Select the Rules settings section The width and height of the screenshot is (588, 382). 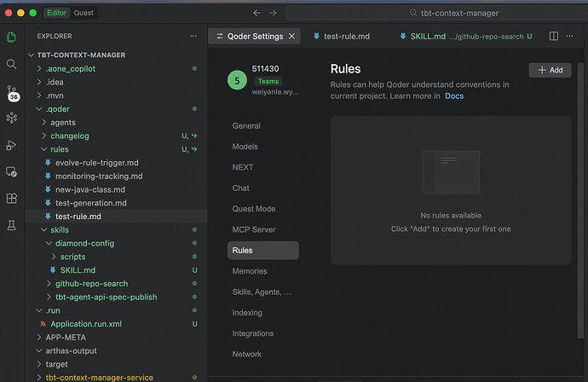[262, 251]
